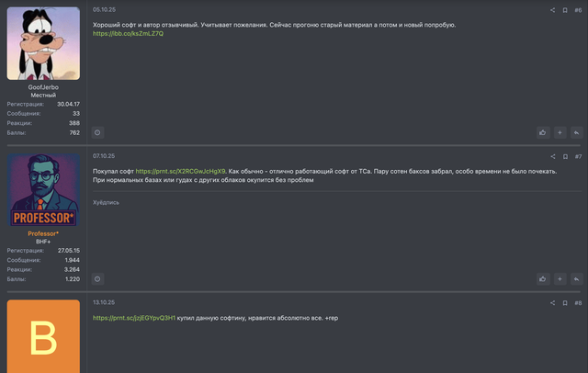The image size is (588, 373).
Task: Follow the prnt.sc link in post #8
Action: (133, 318)
